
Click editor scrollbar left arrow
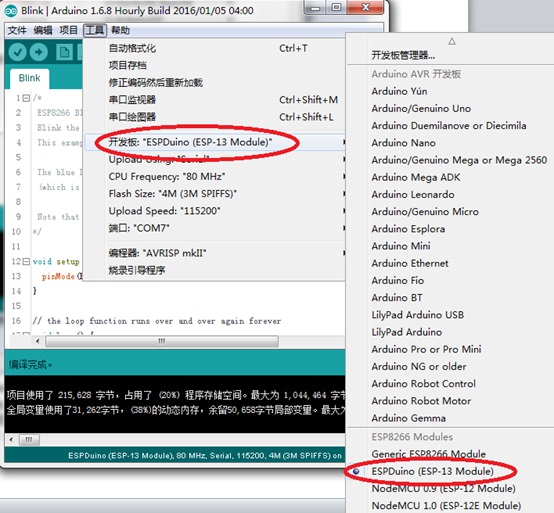(x=37, y=341)
